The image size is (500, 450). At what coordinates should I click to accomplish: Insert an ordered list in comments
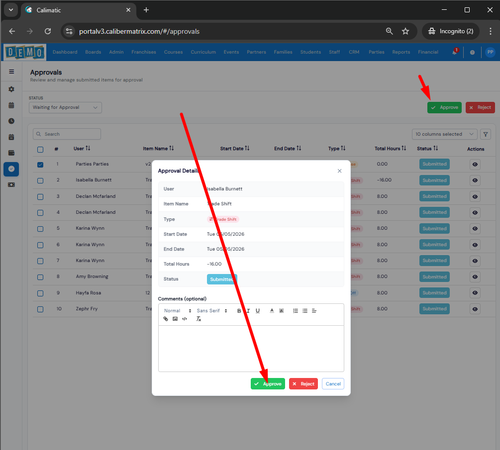pos(295,311)
